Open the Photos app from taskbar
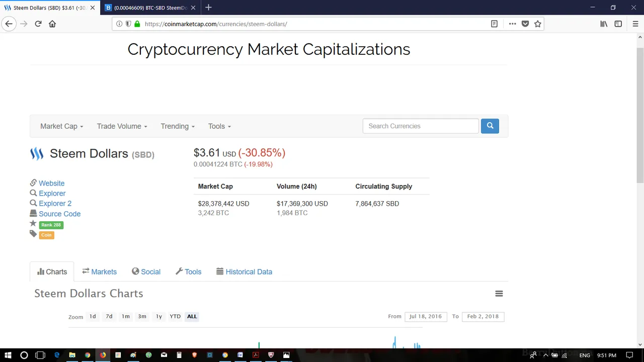The image size is (644, 362). point(286,355)
